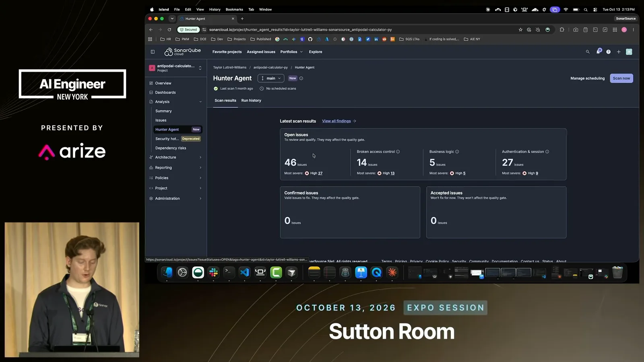Switch to the Run history tab
The height and width of the screenshot is (362, 644).
point(251,101)
